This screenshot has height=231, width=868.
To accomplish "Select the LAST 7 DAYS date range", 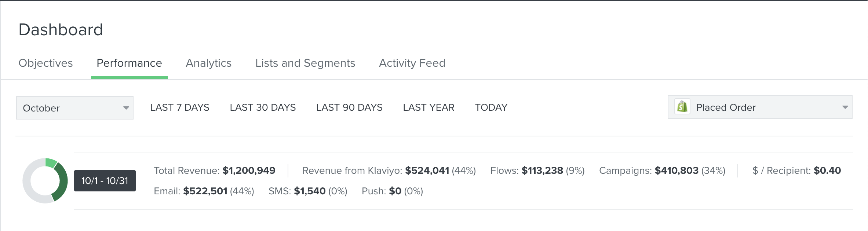I will 179,107.
